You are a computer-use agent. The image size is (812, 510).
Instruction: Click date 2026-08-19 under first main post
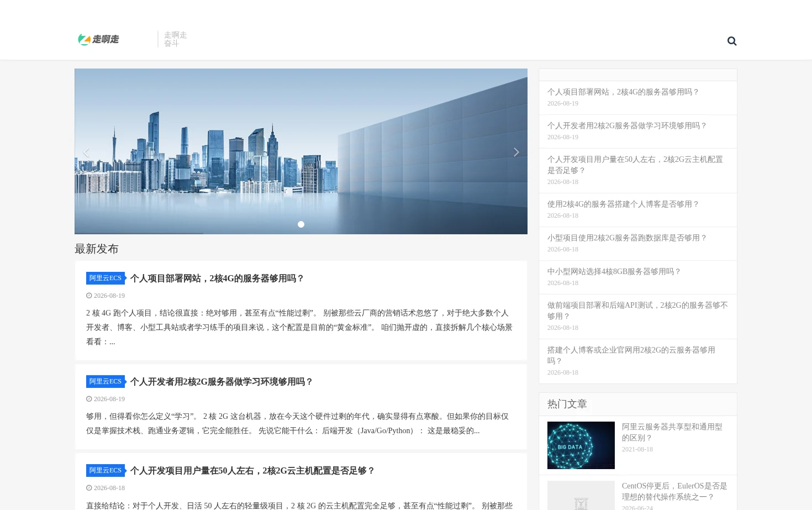tap(109, 296)
